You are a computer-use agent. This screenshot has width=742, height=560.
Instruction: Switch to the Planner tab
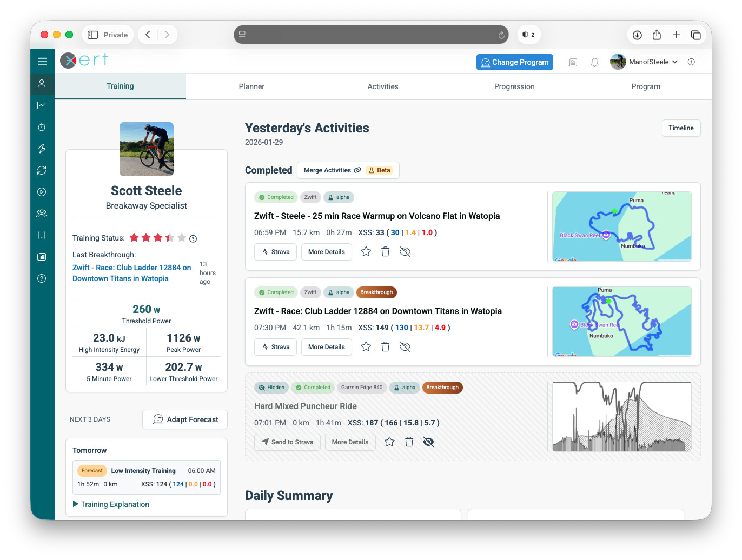coord(251,86)
